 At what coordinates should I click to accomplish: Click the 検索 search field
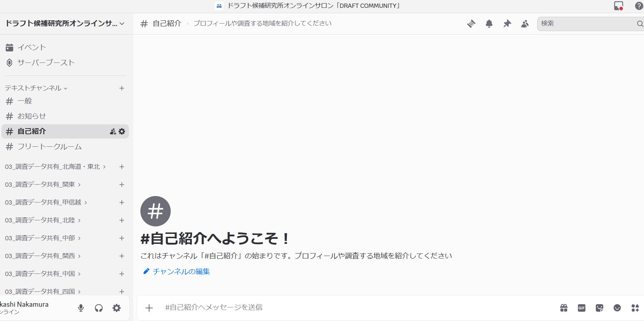click(x=586, y=24)
